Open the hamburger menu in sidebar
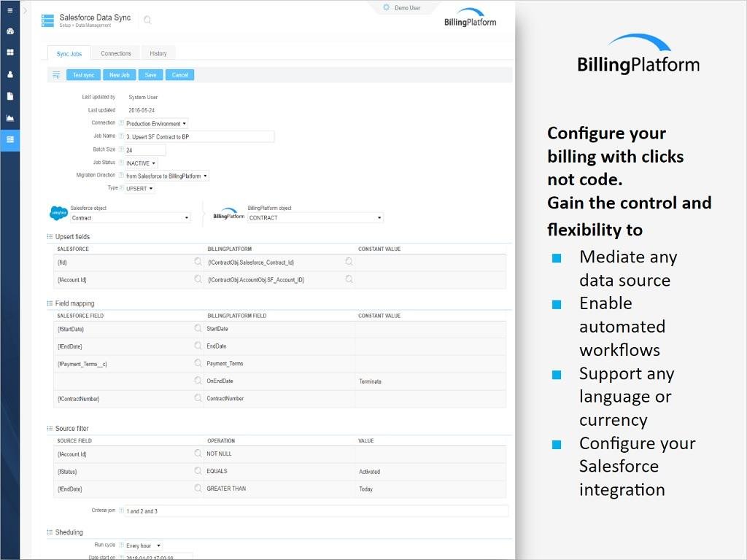The height and width of the screenshot is (560, 747). click(x=10, y=10)
